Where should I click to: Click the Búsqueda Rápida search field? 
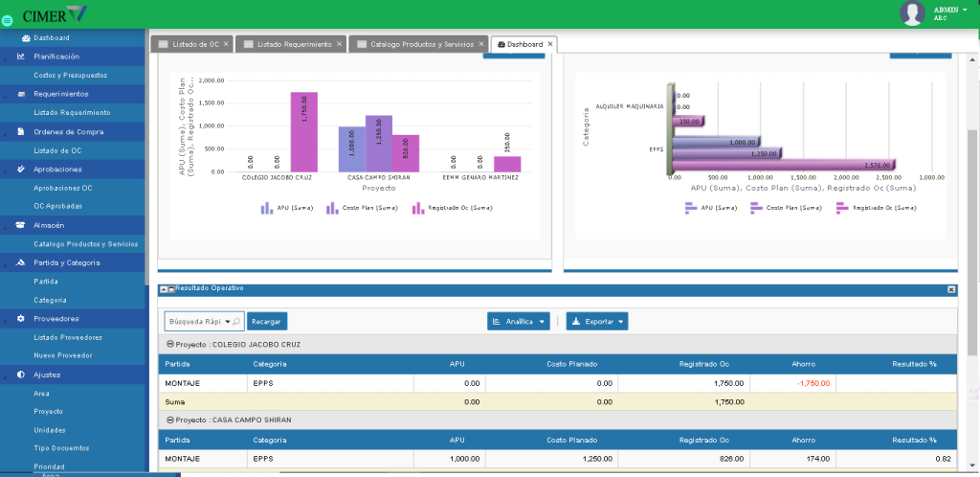197,322
